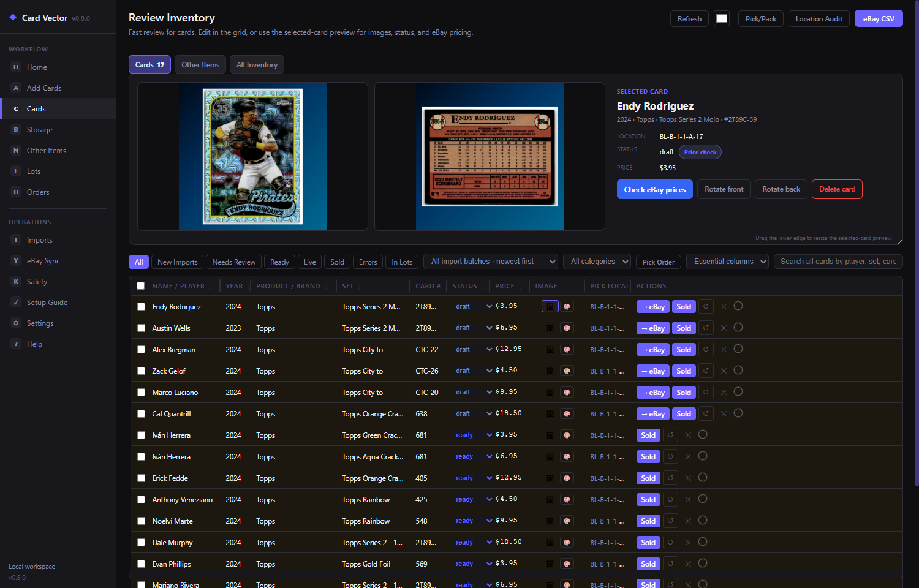Click Rotate front button

(724, 189)
